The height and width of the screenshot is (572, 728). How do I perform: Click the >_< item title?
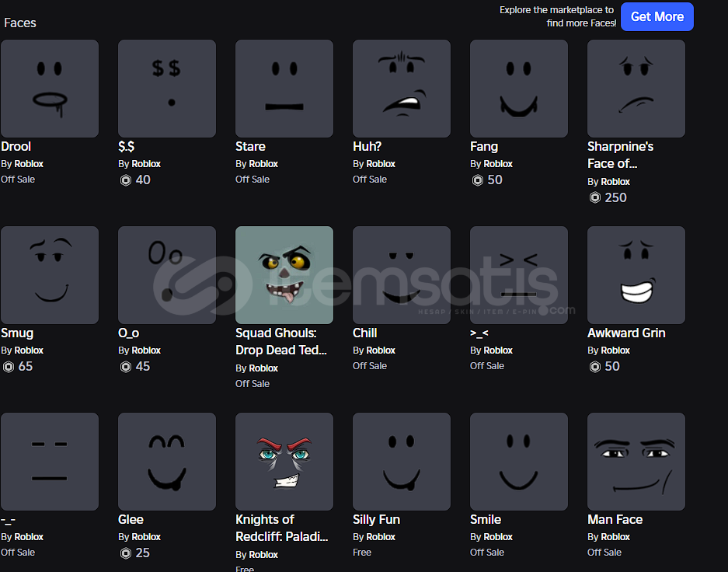(x=479, y=333)
